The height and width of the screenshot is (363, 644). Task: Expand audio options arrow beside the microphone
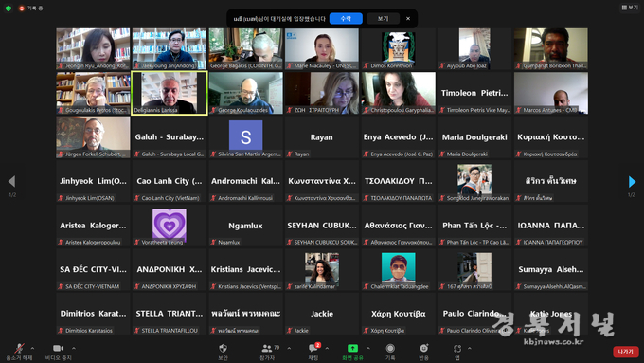[32, 348]
